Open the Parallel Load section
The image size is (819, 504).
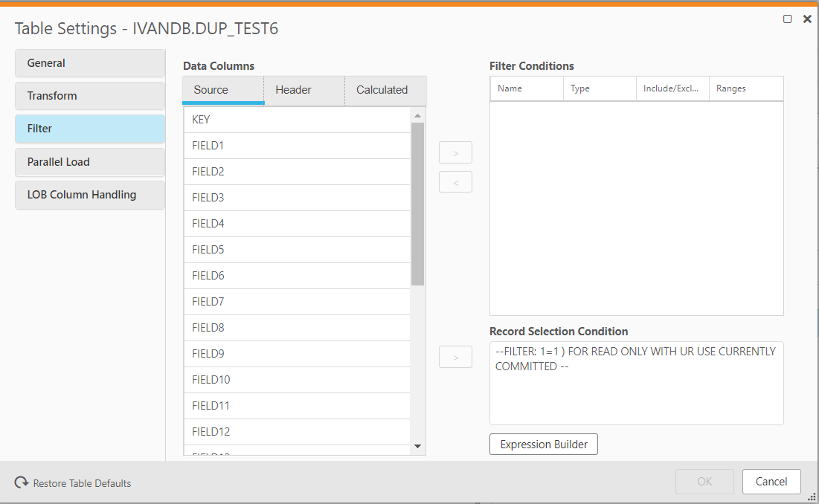click(x=89, y=161)
